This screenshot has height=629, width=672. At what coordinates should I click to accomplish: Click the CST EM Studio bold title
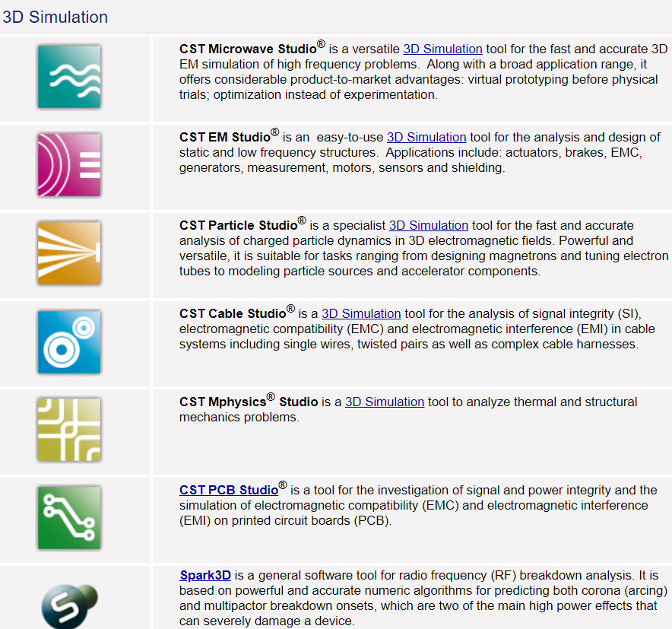pos(225,138)
